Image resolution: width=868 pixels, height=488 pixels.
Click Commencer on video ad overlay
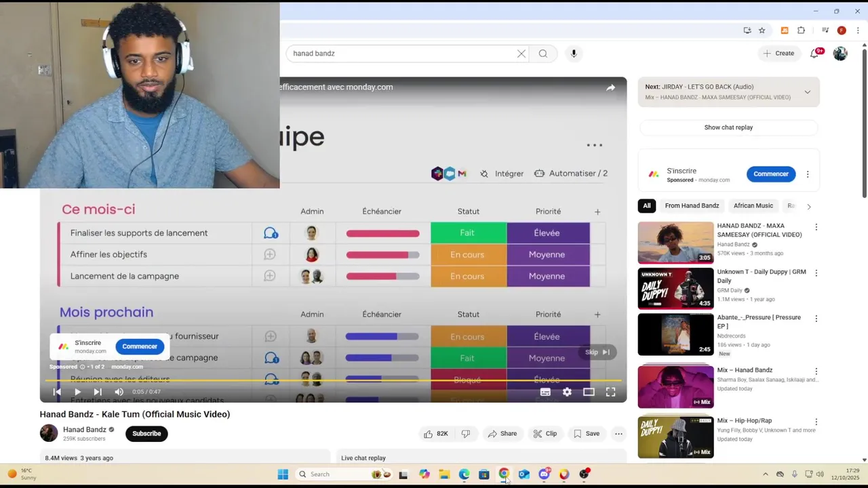140,346
